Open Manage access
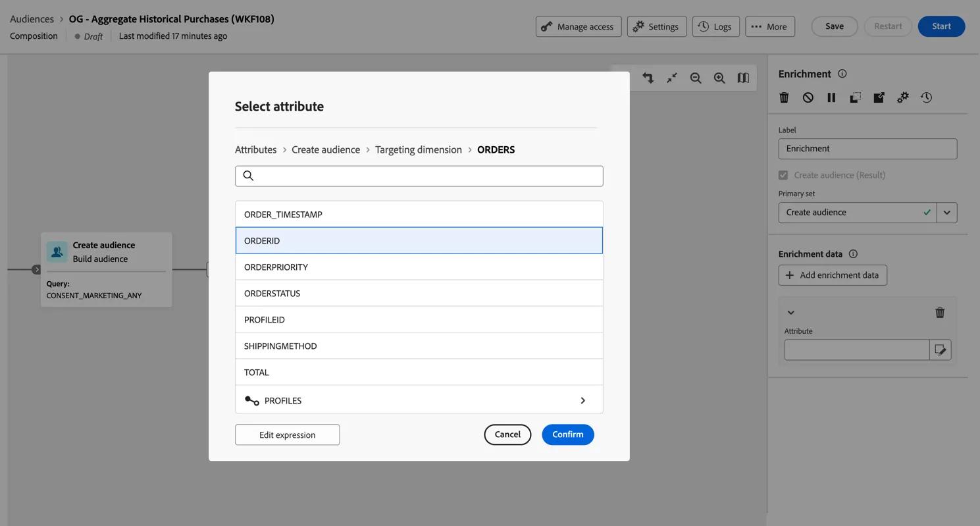Viewport: 980px width, 526px height. 579,26
